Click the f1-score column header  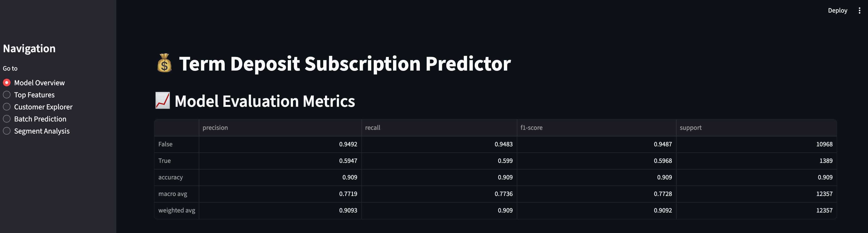[597, 128]
